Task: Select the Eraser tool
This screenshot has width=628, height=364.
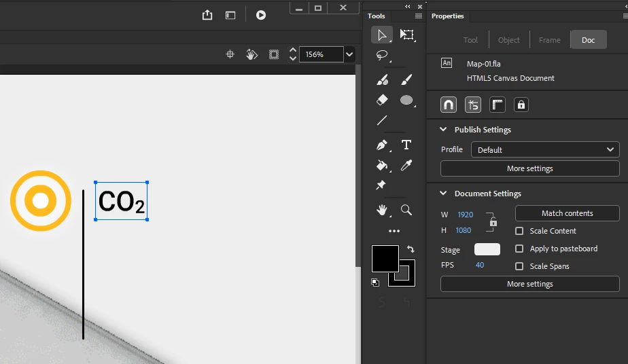Action: pos(382,100)
